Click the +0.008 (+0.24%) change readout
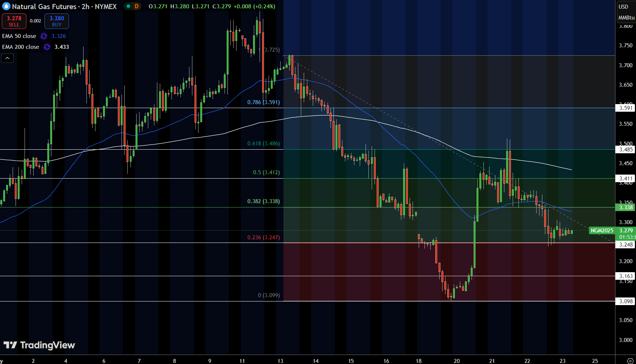 coord(254,7)
